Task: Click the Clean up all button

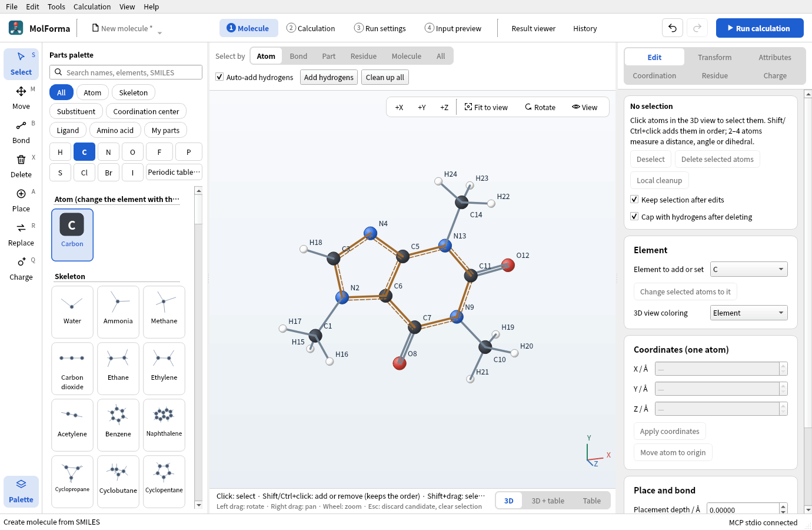Action: pos(385,77)
